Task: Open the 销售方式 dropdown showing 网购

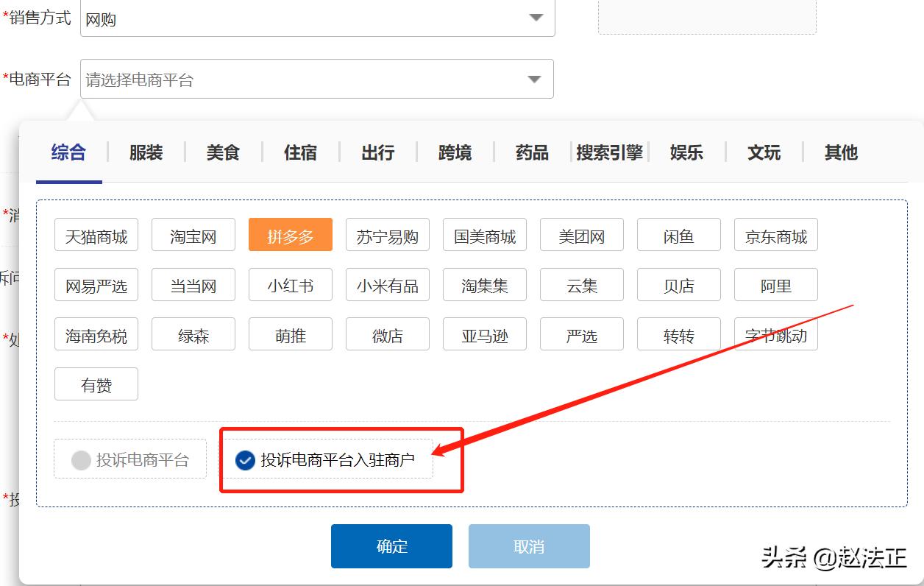Action: tap(316, 18)
